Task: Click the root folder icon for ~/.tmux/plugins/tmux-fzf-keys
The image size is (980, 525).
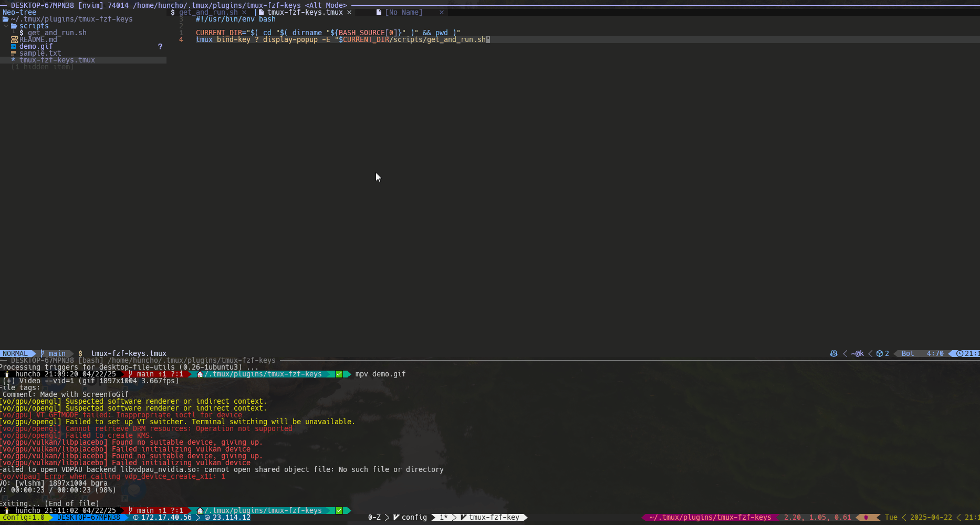Action: tap(5, 19)
